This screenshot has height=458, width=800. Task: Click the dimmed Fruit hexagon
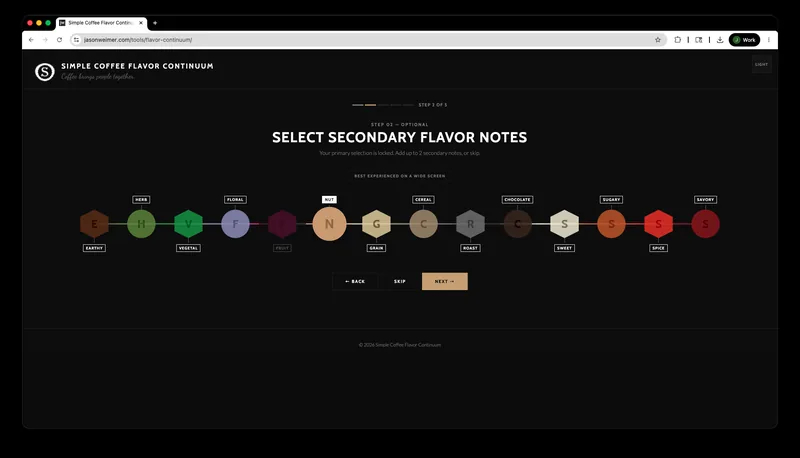coord(282,223)
